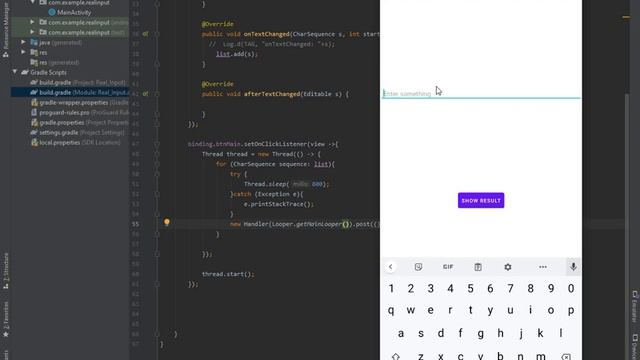640x360 pixels.
Task: Click override gutter icon beside afterTextChanged
Action: (145, 94)
